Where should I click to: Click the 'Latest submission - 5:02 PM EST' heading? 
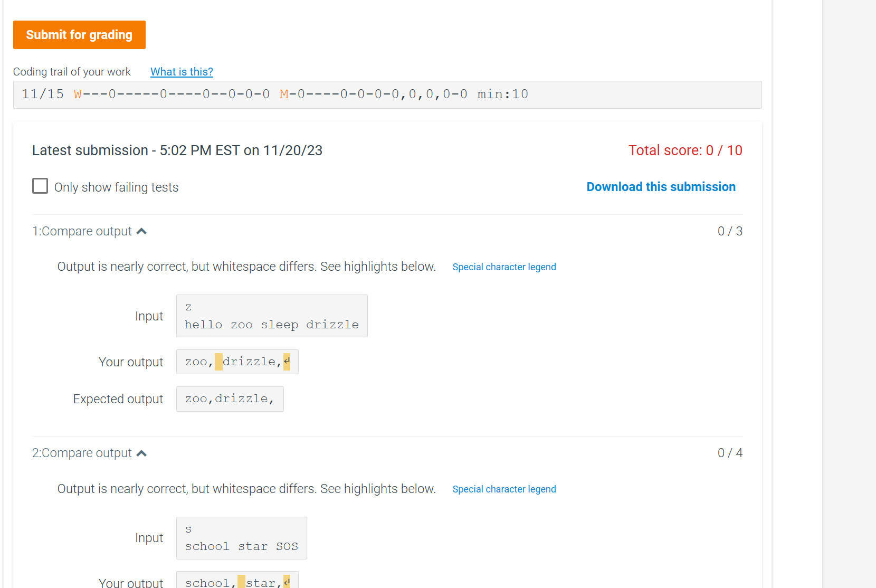(x=177, y=150)
